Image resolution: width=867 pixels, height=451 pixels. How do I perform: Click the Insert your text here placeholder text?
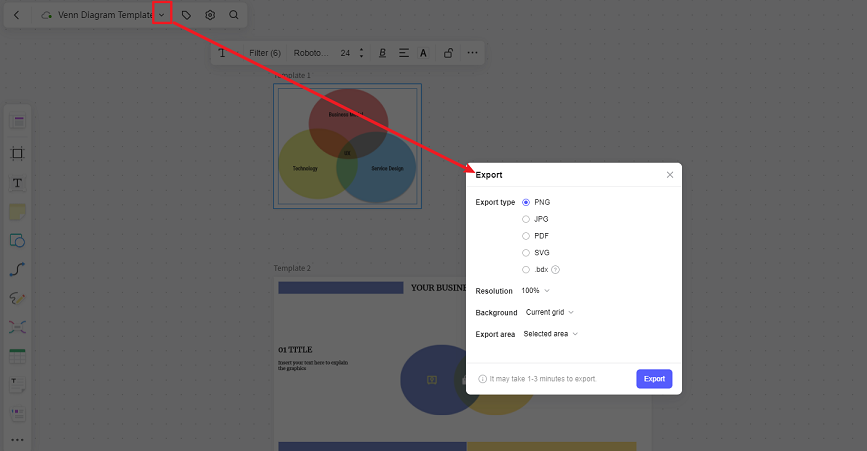pos(313,365)
